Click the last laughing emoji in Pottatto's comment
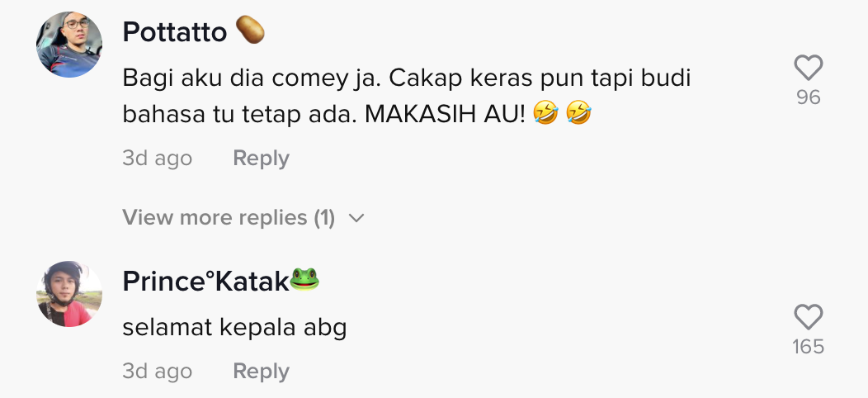Viewport: 868px width, 398px height. coord(578,114)
